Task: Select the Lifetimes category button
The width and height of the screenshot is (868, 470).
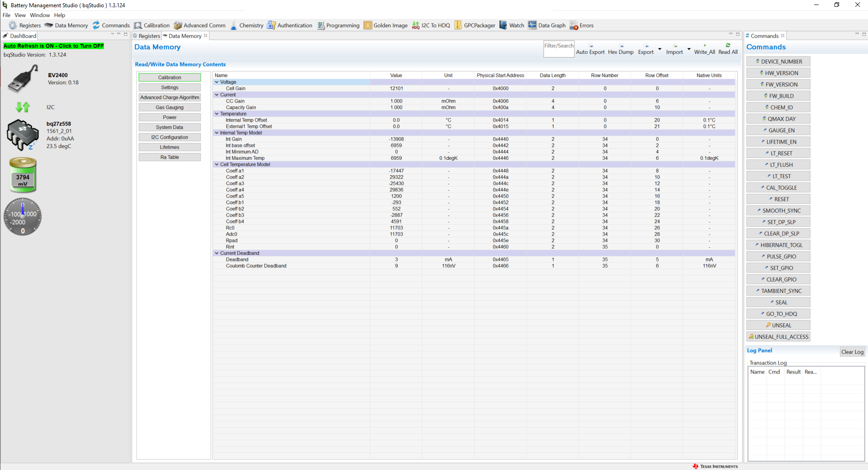Action: point(170,147)
